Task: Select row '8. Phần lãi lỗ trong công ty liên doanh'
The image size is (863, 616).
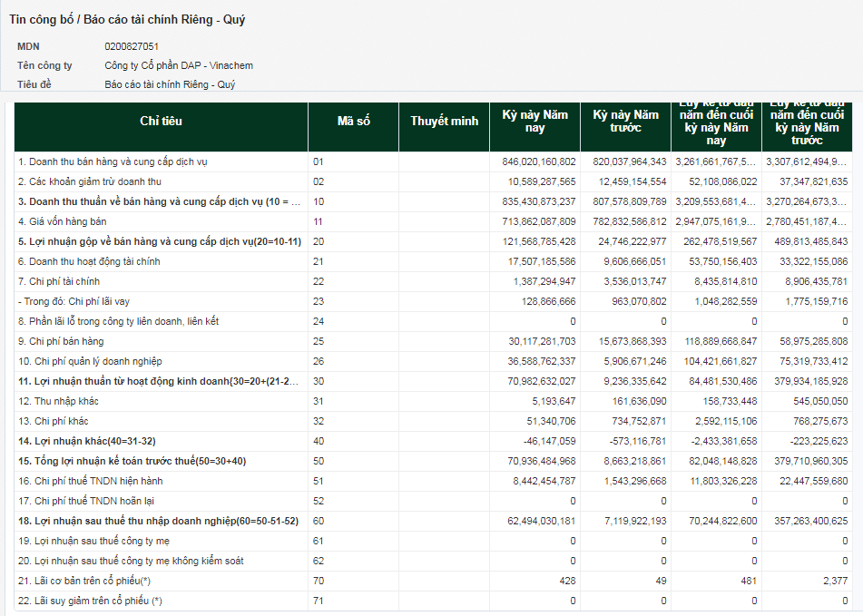Action: (x=433, y=321)
